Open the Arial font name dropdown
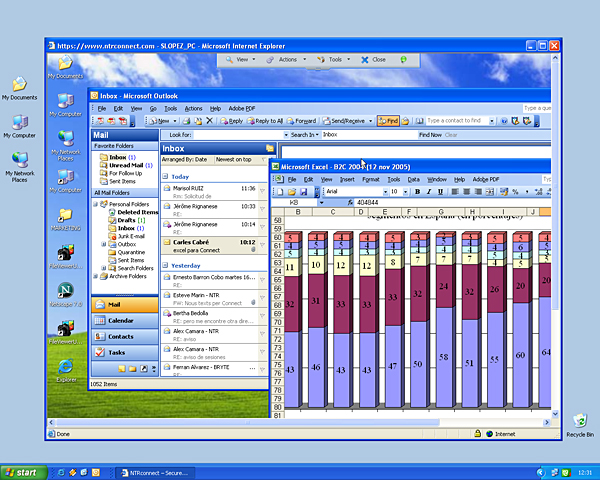Screen dimensions: 600x480 382,191
